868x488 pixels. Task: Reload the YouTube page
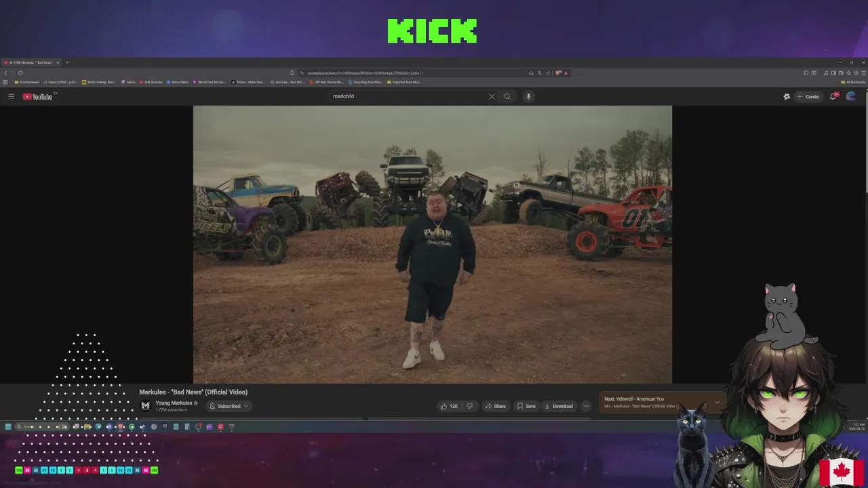tap(20, 73)
